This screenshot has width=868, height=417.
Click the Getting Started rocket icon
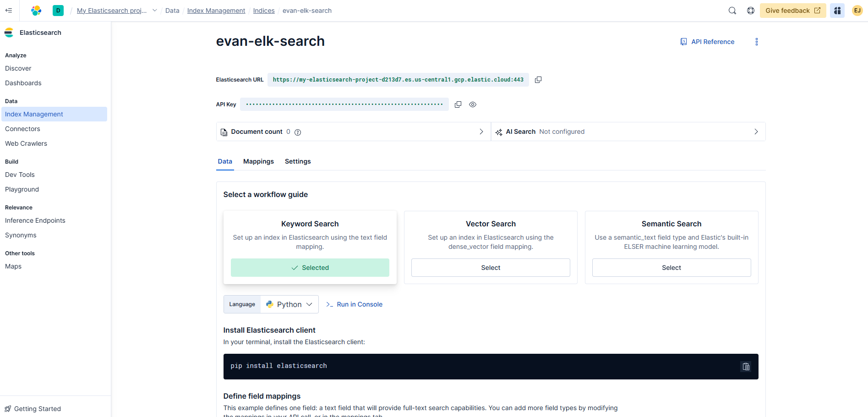pos(8,409)
